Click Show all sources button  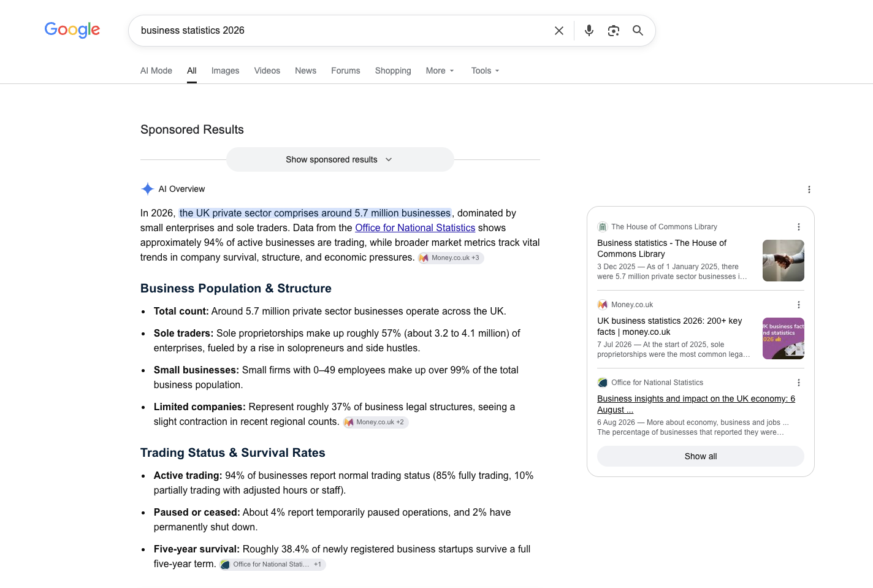click(701, 456)
